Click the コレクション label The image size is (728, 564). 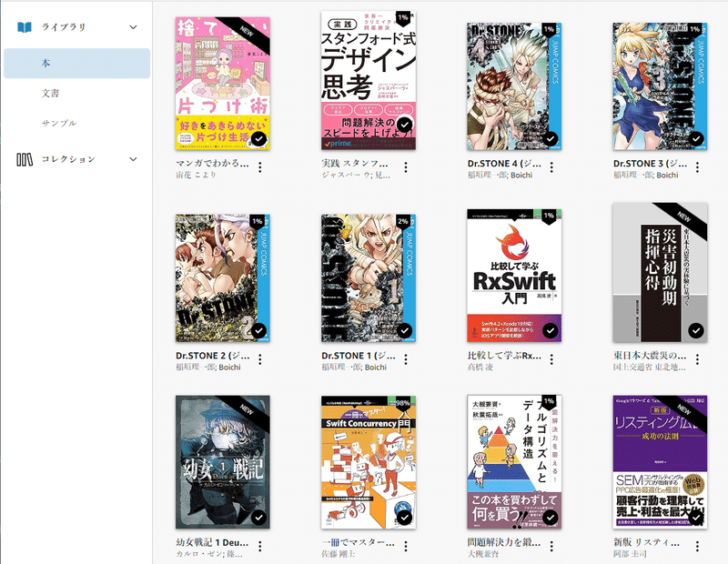68,160
